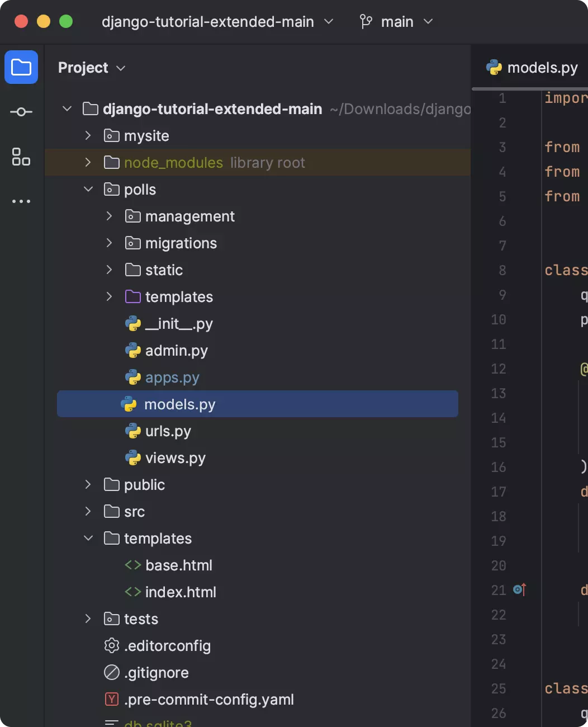Open the Commit tool window
This screenshot has height=727, width=588.
pos(21,112)
